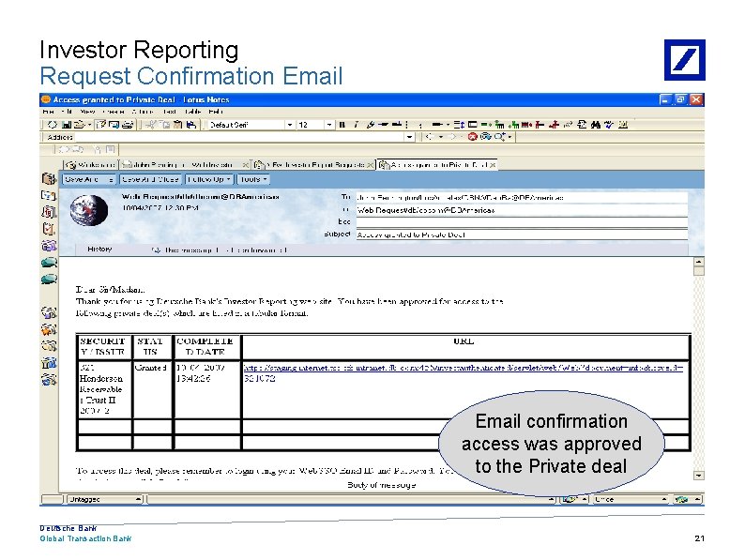This screenshot has height=560, width=745.
Task: Click the Save And Close button
Action: click(150, 179)
